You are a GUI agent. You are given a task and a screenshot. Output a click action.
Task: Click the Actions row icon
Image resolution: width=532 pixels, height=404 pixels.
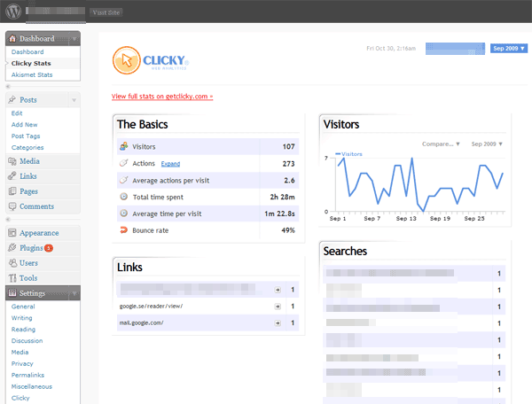(124, 163)
